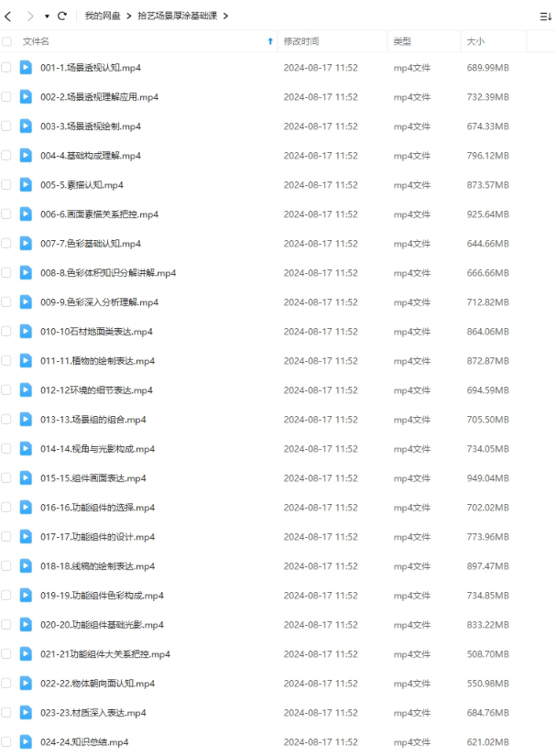Click the video icon of 001-1 file

[26, 68]
